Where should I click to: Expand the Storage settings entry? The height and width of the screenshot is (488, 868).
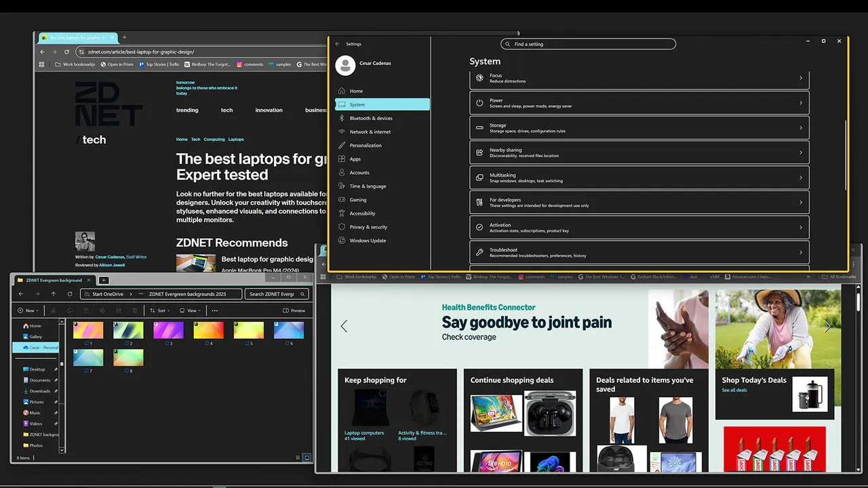pos(639,127)
